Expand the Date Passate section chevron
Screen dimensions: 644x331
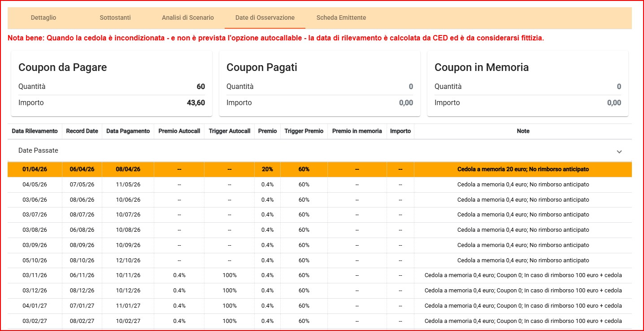pyautogui.click(x=619, y=151)
